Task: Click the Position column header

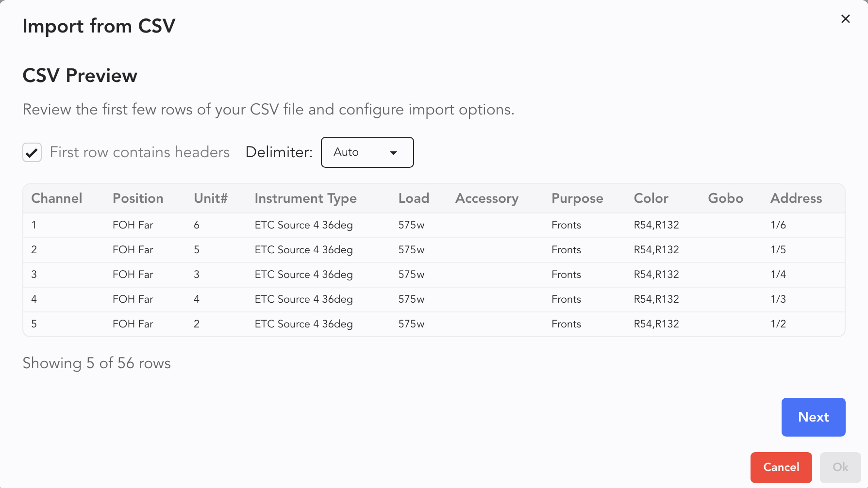Action: (138, 198)
